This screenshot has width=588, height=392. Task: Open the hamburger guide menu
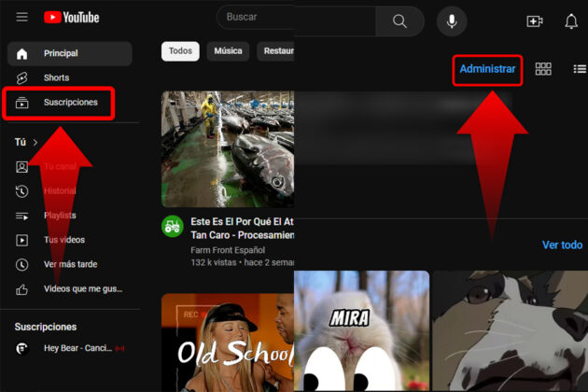click(21, 17)
